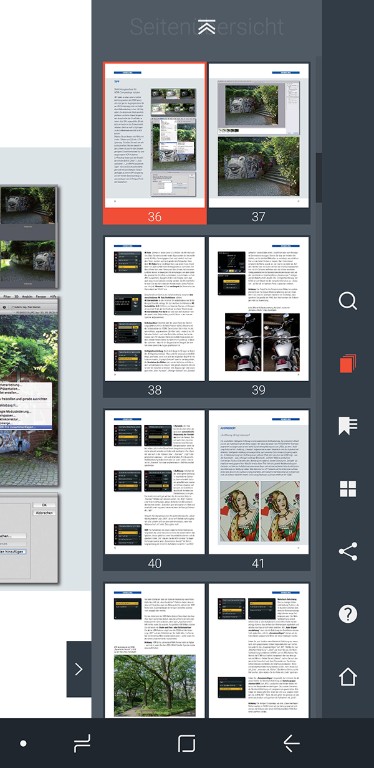This screenshot has width=374, height=768.
Task: Select page 38 thumbnail
Action: [x=155, y=317]
